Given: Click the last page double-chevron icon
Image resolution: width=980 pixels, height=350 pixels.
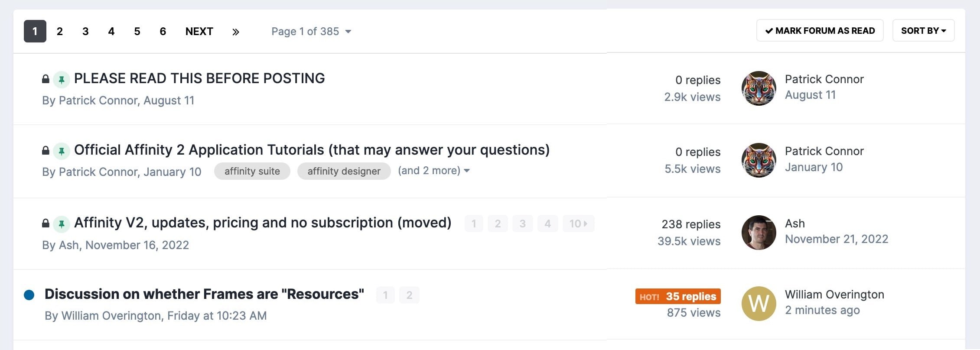Looking at the screenshot, I should coord(235,32).
